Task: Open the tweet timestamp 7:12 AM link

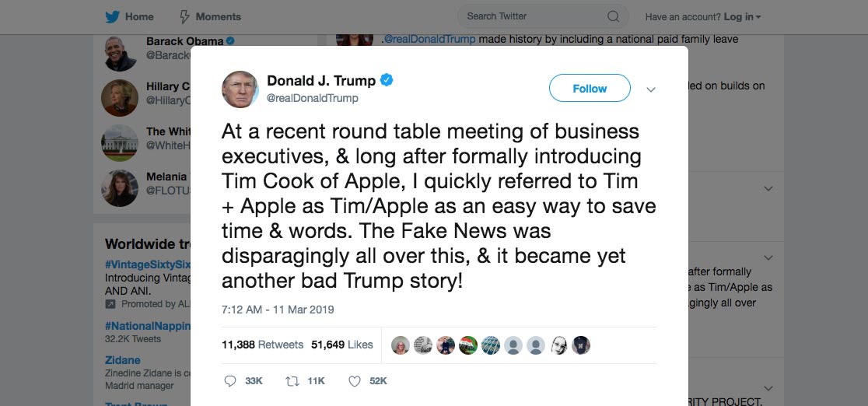Action: point(278,310)
